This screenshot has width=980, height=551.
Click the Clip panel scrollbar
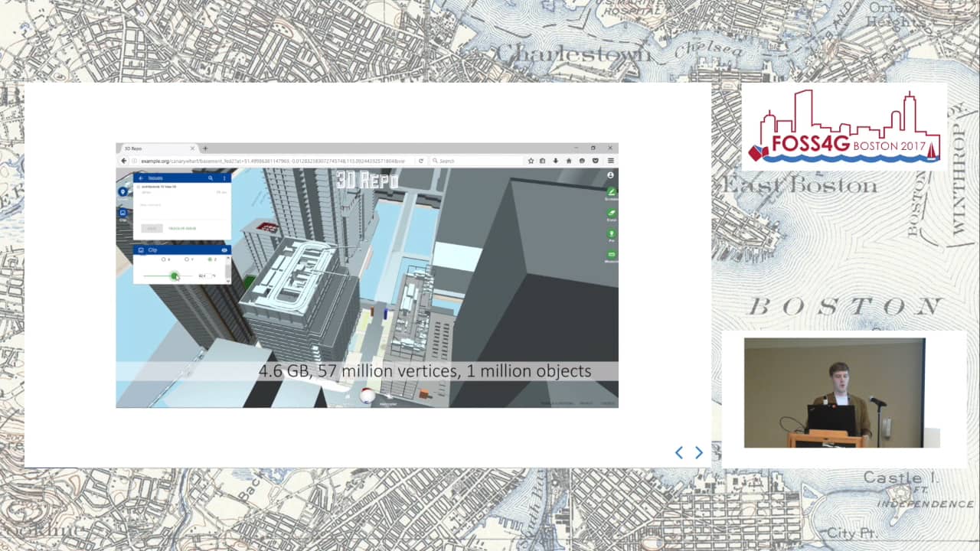pos(228,269)
